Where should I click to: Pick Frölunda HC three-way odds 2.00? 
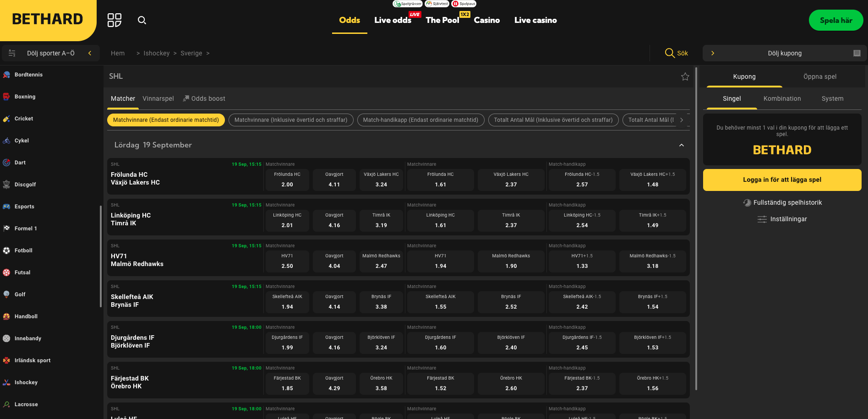287,180
